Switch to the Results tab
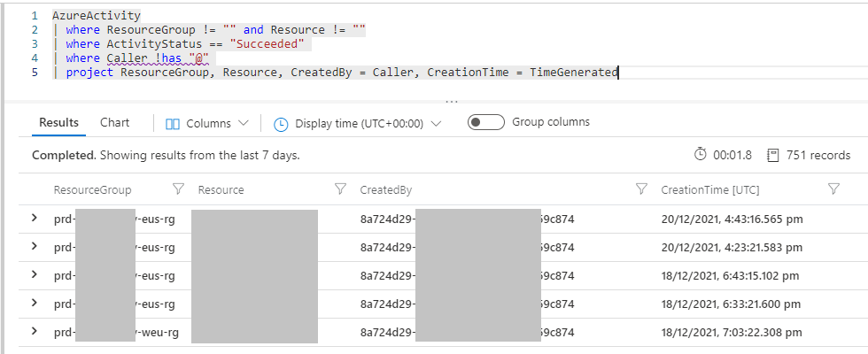Screen dimensions: 868x354 [x=58, y=123]
